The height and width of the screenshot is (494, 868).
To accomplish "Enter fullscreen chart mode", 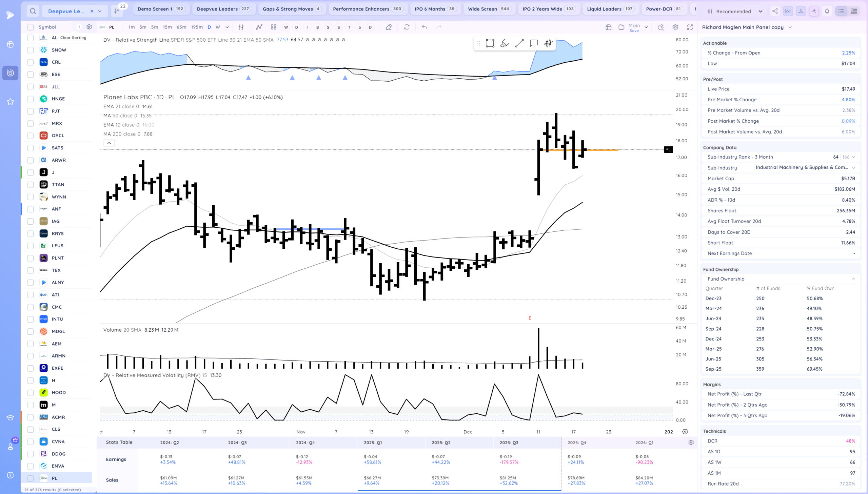I will (690, 27).
